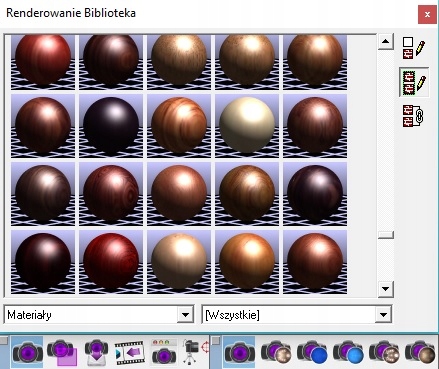Select the cream-colored sphere material thumbnail
This screenshot has width=439, height=369.
point(247,126)
